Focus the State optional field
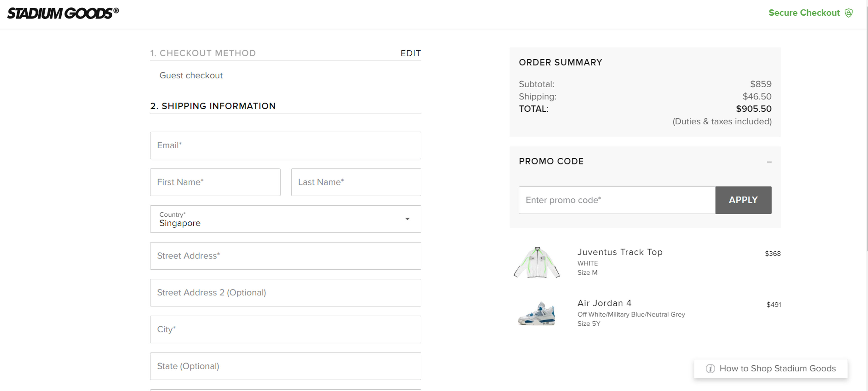 pyautogui.click(x=285, y=366)
